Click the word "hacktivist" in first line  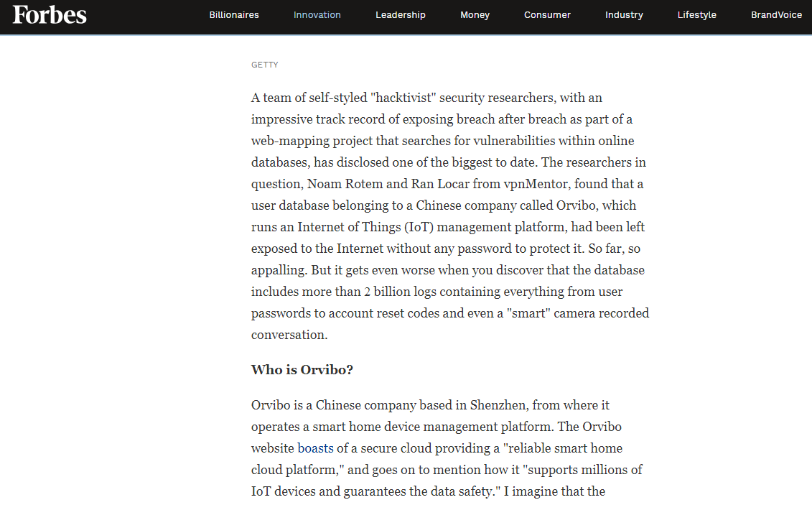404,98
